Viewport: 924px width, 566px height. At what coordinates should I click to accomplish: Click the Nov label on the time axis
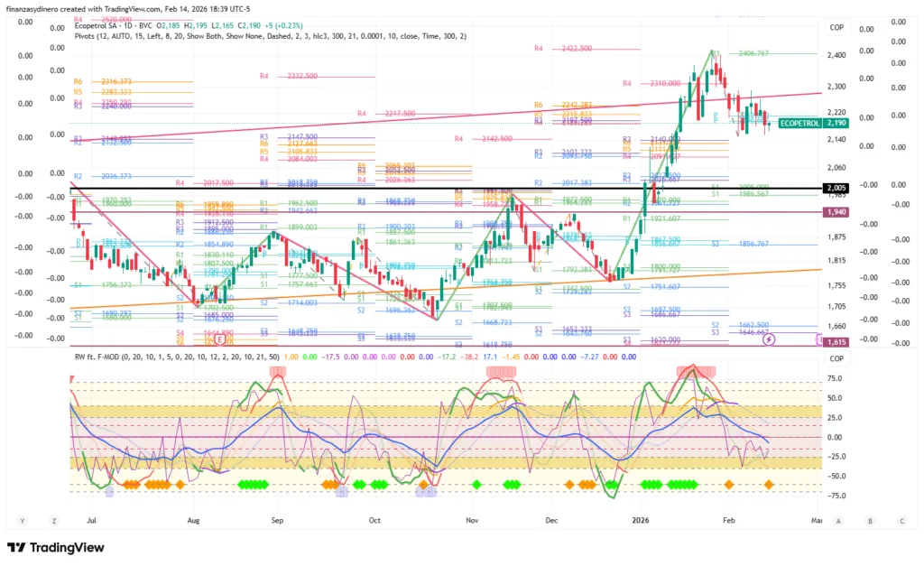pyautogui.click(x=471, y=521)
